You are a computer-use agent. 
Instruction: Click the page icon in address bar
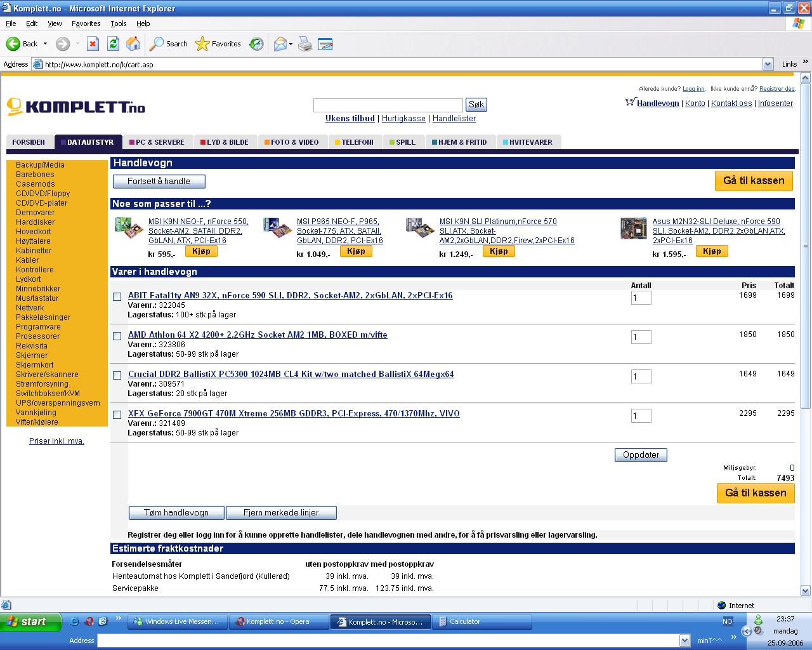pyautogui.click(x=37, y=64)
